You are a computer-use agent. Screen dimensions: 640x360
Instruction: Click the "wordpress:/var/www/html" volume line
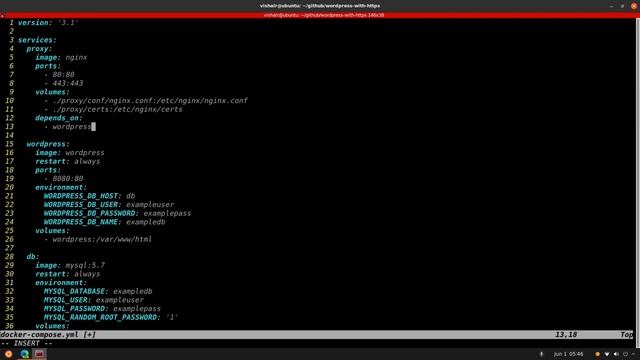click(x=102, y=240)
